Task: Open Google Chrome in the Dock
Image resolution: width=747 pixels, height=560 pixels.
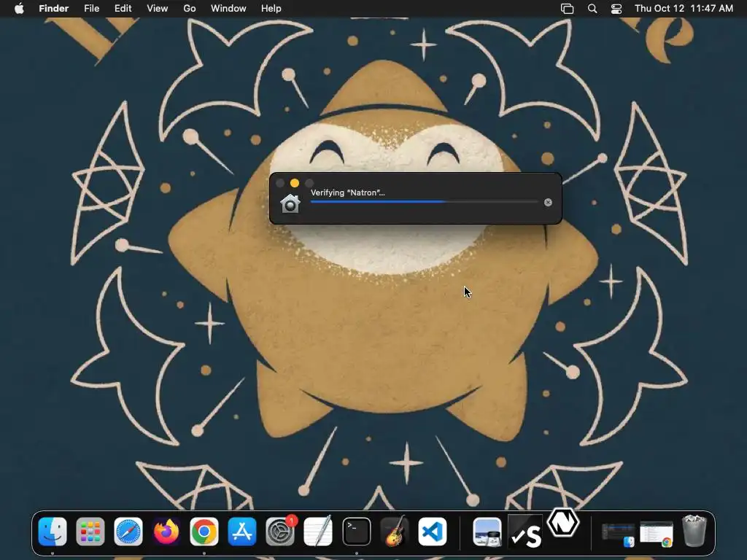Action: [204, 532]
